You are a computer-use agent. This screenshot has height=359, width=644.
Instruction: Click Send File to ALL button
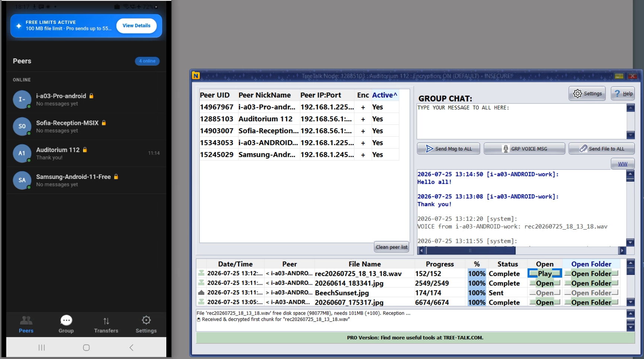(602, 149)
